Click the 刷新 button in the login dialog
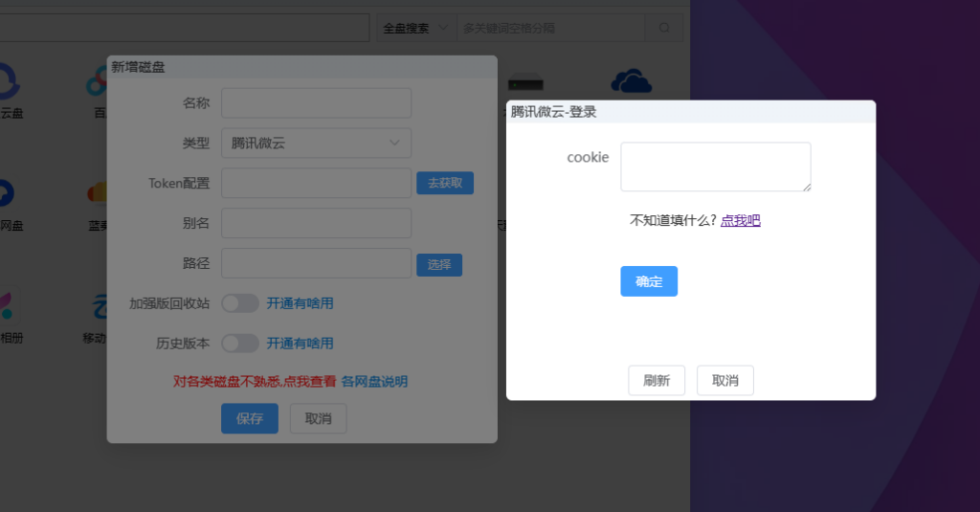This screenshot has width=980, height=512. [x=657, y=381]
